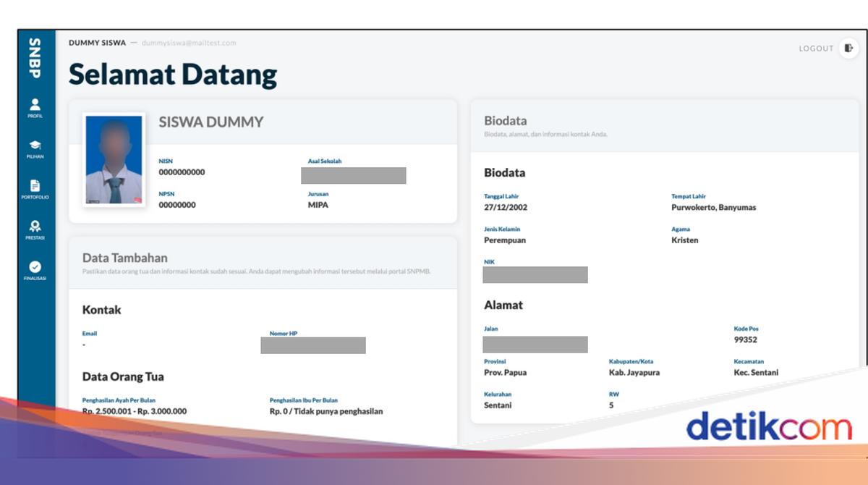Click the LOGOUT text link
868x485 pixels.
point(816,48)
